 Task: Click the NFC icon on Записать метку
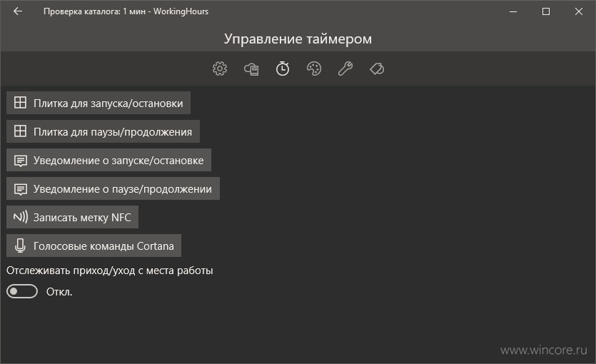click(x=21, y=217)
